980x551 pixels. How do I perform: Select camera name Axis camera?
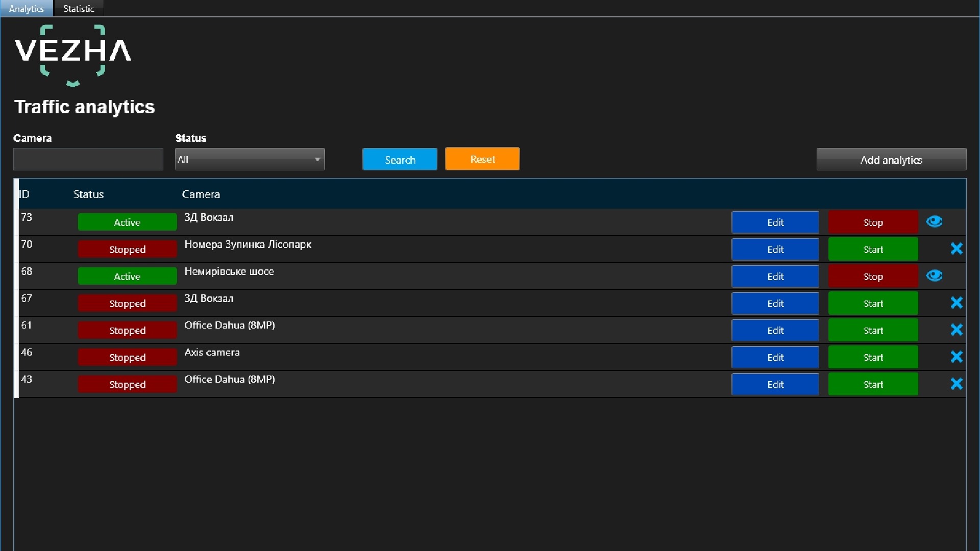[212, 353]
